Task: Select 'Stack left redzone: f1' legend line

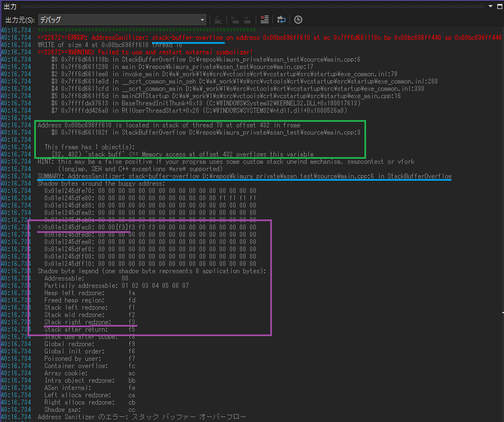Action: (90, 308)
